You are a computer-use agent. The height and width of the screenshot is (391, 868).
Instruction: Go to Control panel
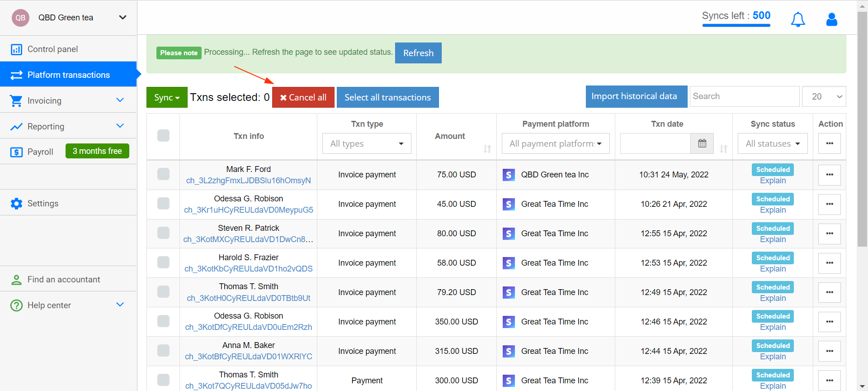point(68,49)
